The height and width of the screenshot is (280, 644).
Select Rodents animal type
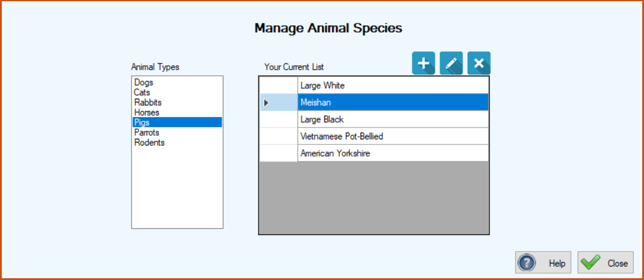[x=150, y=142]
